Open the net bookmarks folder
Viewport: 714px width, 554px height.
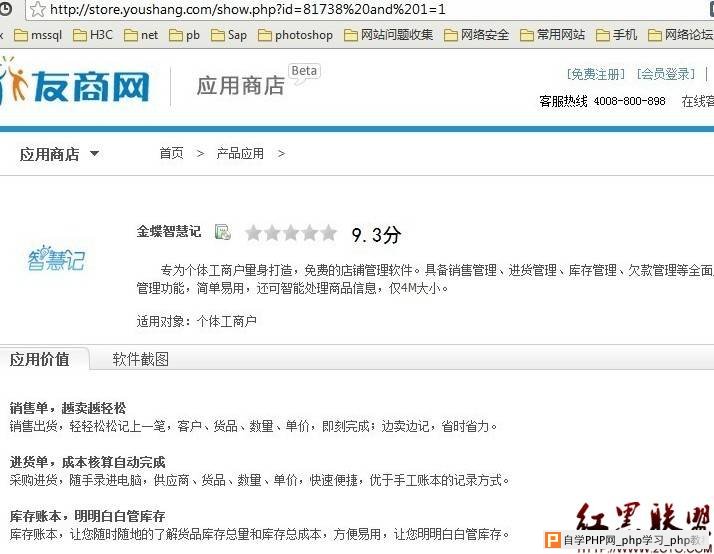pos(141,35)
